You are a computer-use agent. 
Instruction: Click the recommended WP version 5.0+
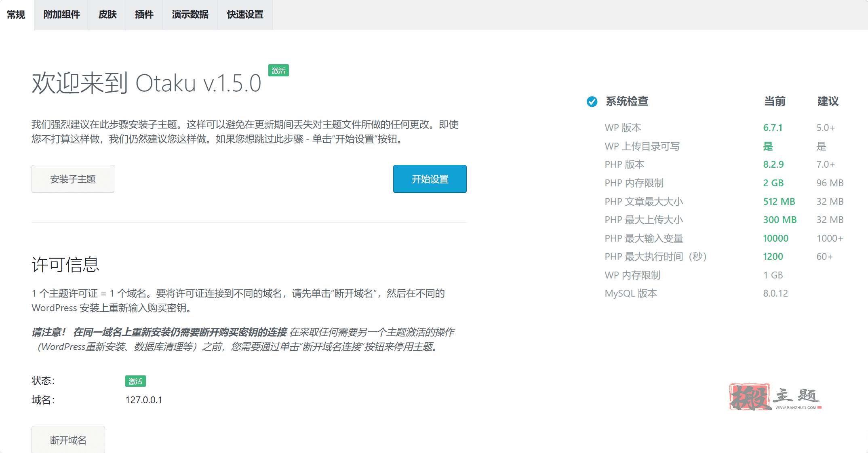pos(826,128)
